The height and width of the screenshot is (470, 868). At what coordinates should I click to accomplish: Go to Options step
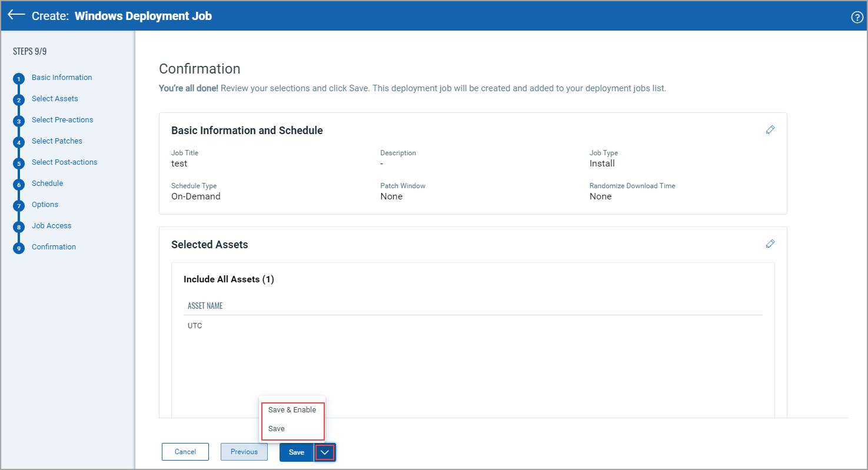[45, 205]
